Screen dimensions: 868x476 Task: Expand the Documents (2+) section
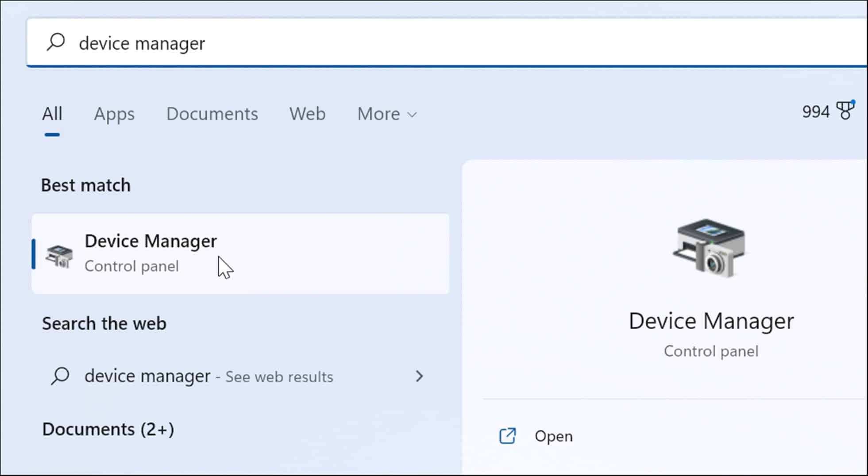tap(108, 428)
